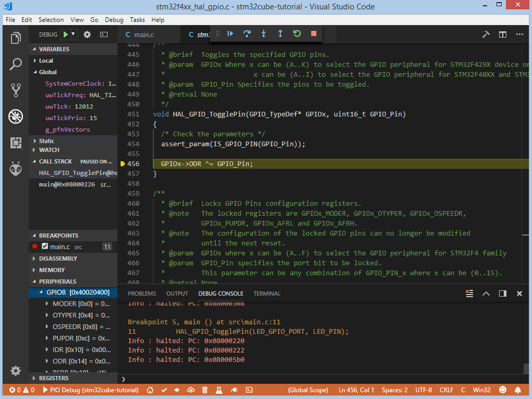Click the PlatformIO build hammer icon

pyautogui.click(x=486, y=34)
